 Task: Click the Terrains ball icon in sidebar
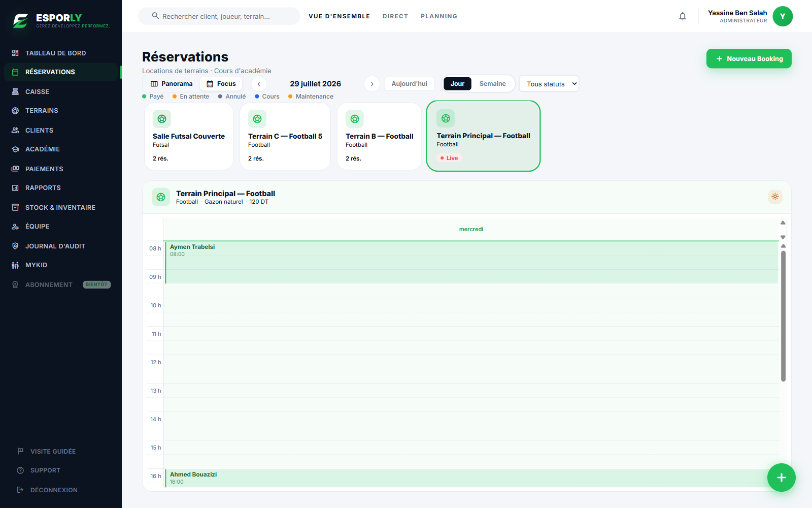[x=15, y=110]
